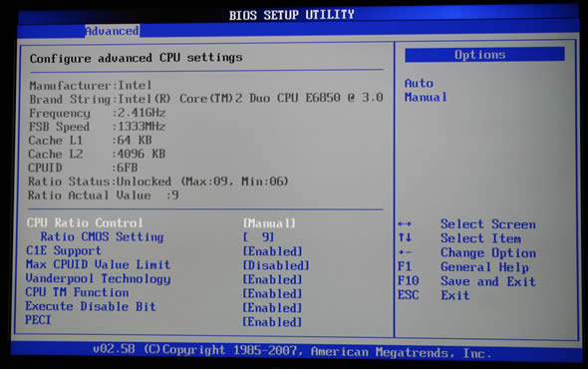Click FSB Speed 1333MHz line
588x369 pixels.
click(97, 127)
